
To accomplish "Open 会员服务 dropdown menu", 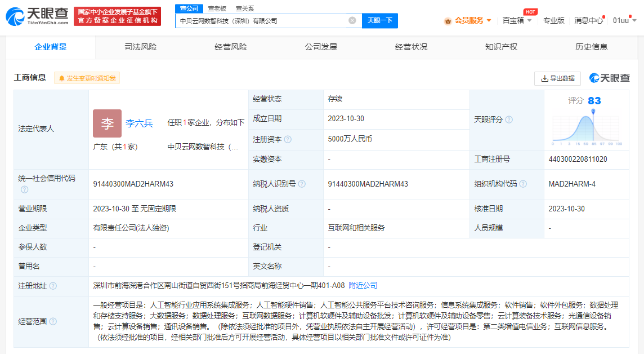I will pyautogui.click(x=468, y=20).
